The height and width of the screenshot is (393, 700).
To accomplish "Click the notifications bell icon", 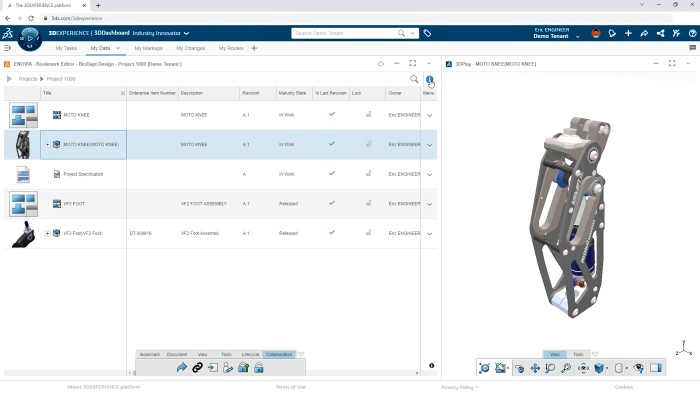I will (612, 33).
